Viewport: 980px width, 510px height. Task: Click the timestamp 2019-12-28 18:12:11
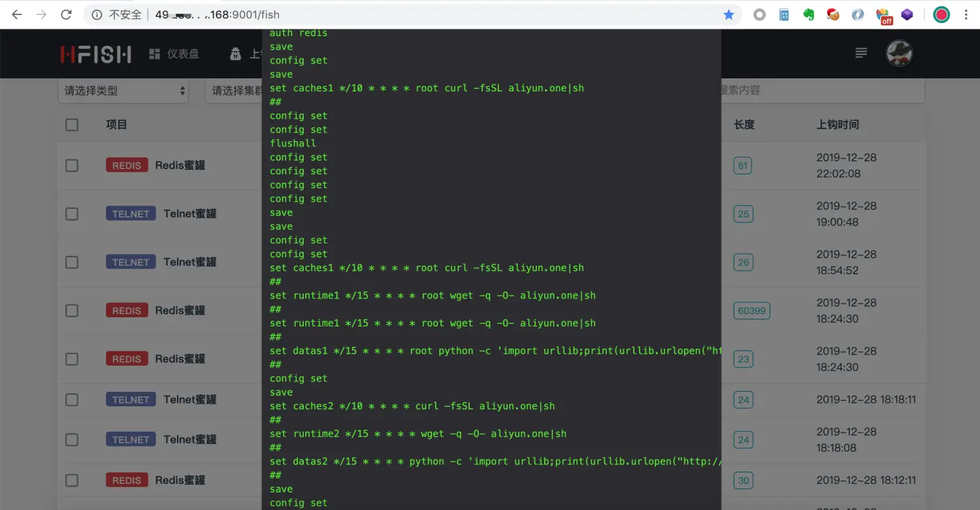click(866, 481)
